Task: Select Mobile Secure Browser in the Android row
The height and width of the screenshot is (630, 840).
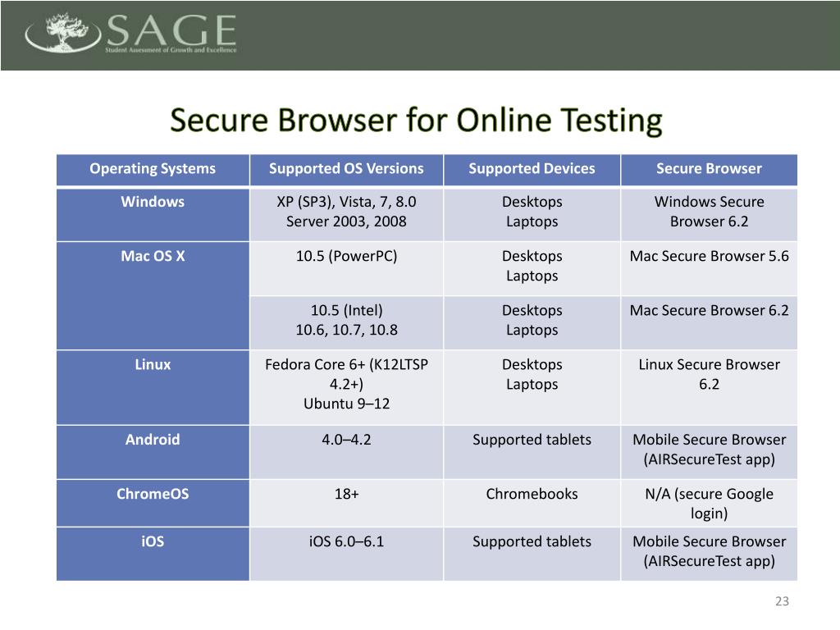Action: [x=710, y=452]
